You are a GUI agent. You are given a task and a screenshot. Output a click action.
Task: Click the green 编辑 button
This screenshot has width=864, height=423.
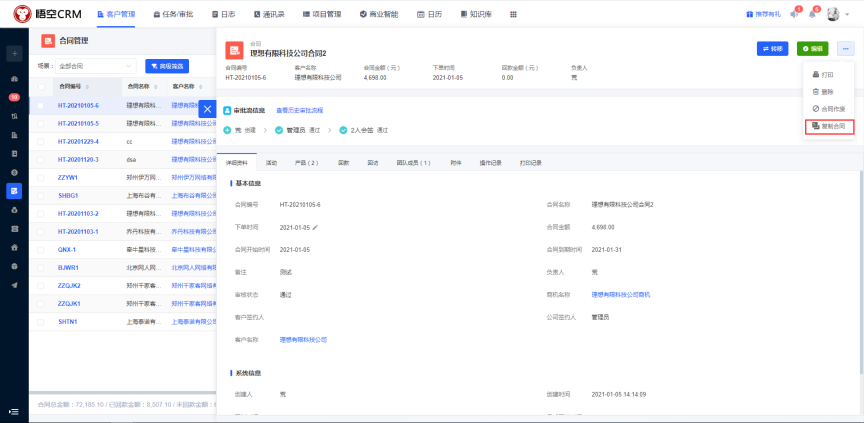pos(812,48)
